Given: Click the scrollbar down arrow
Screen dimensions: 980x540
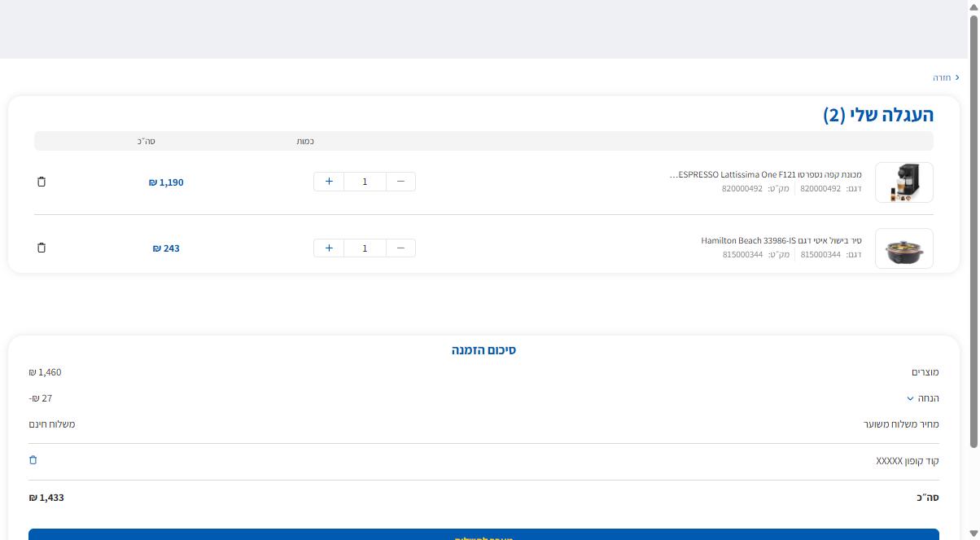Looking at the screenshot, I should pos(973,533).
